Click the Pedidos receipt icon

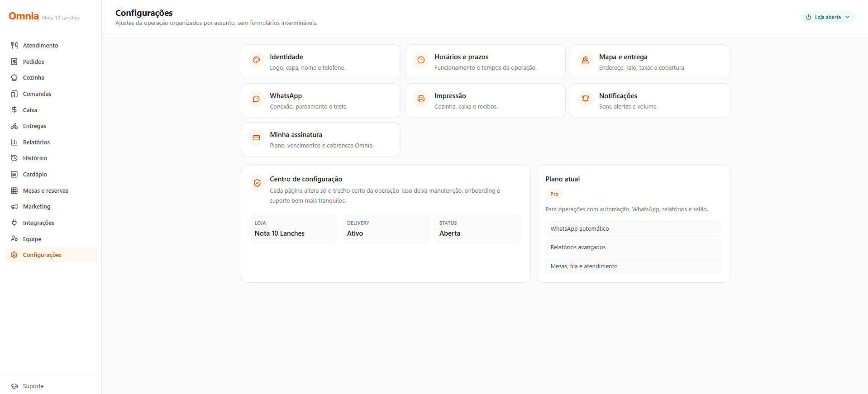(x=14, y=62)
